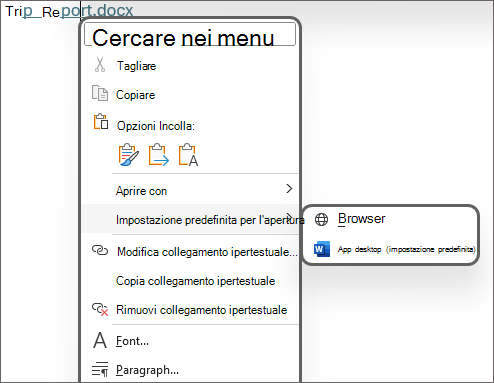This screenshot has height=383, width=494.
Task: Open the Aprire con submenu
Action: (190, 191)
